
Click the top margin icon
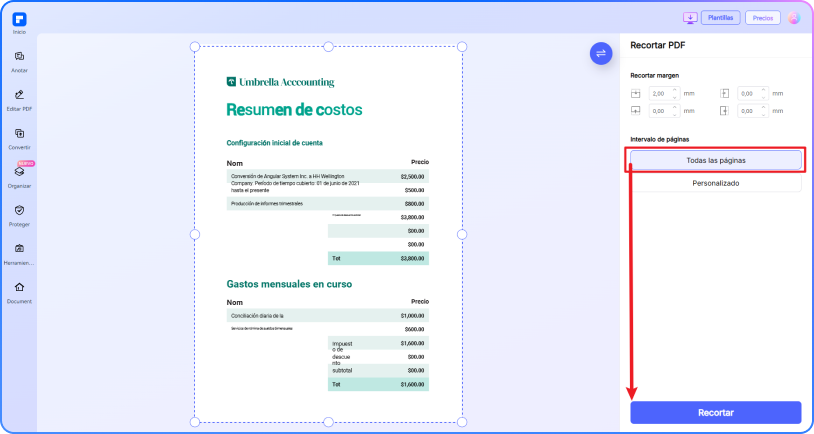[x=635, y=94]
